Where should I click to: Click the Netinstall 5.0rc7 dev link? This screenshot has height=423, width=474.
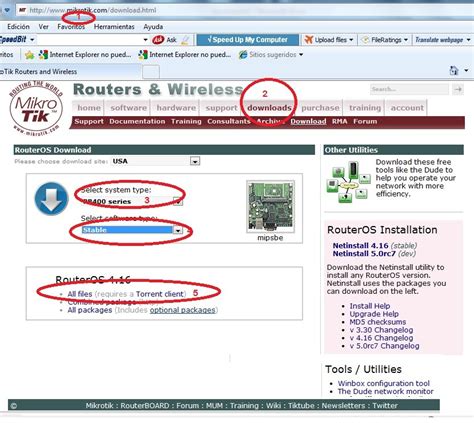364,254
